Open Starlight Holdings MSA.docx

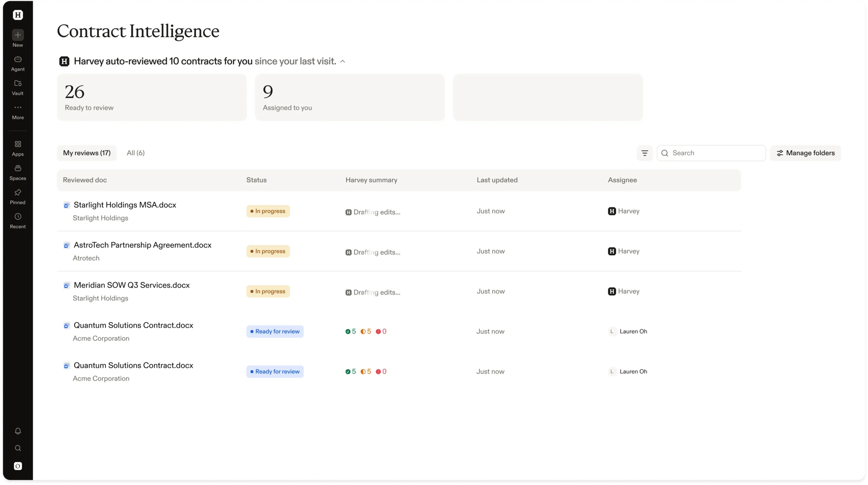coord(125,205)
